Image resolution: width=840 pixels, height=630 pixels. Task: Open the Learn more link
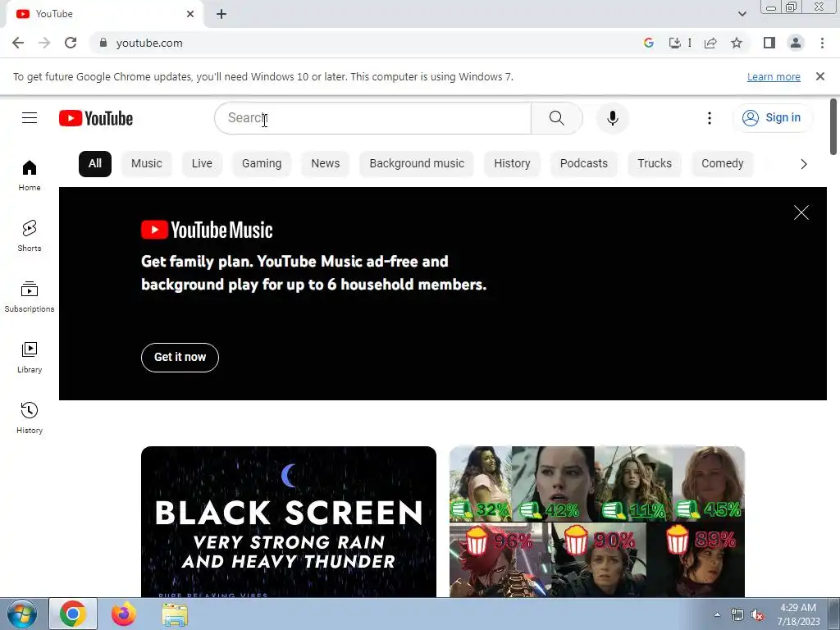[774, 76]
